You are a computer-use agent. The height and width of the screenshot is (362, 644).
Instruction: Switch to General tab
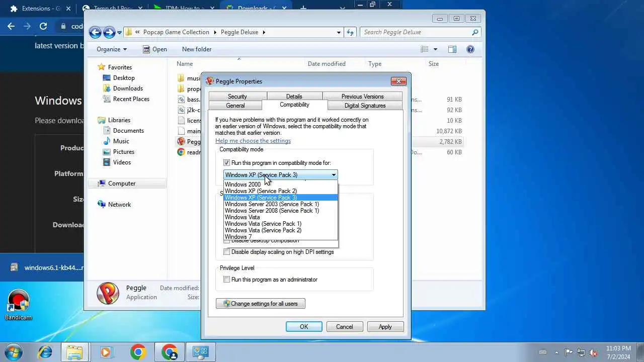coord(235,106)
